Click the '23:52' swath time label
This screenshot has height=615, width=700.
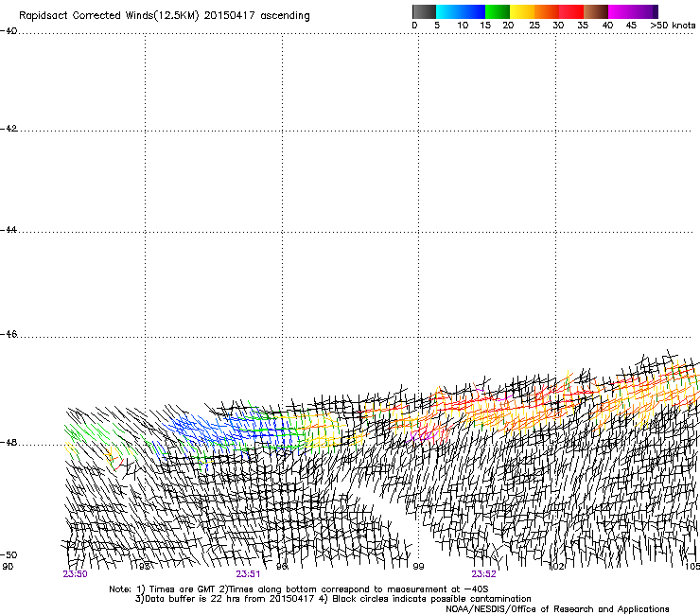[483, 574]
